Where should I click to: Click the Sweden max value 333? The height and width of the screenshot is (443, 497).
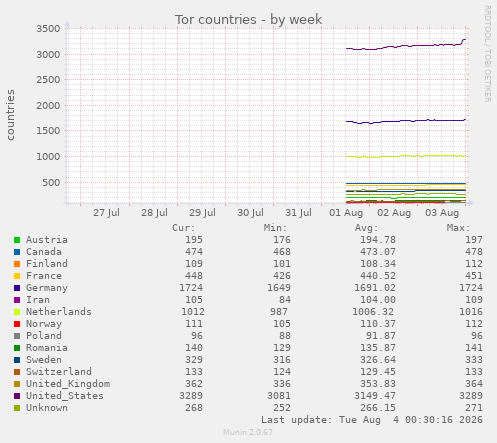click(474, 360)
